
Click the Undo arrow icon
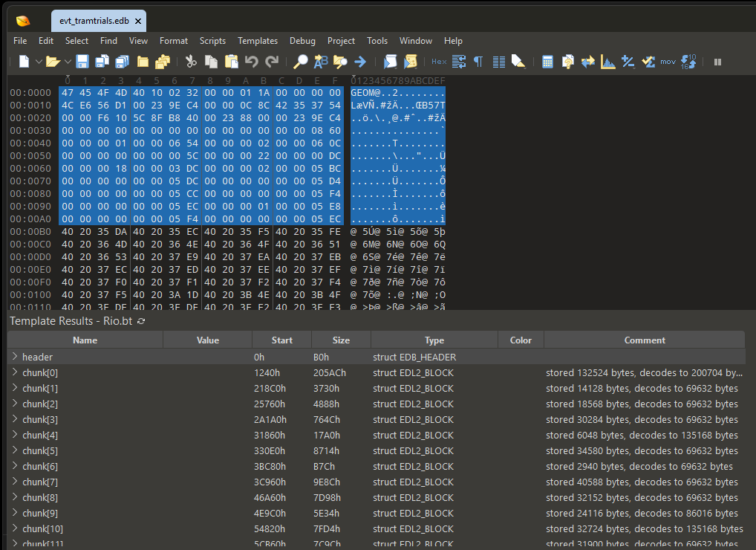251,62
